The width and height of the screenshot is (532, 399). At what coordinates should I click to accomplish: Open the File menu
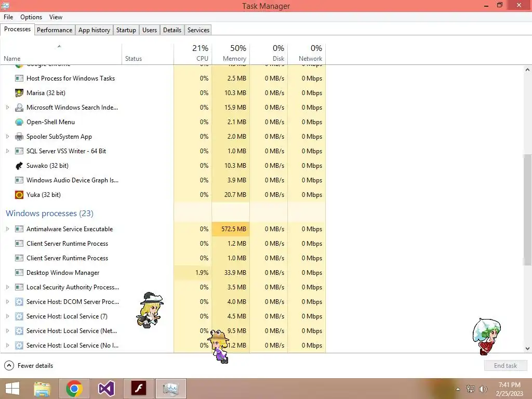8,17
